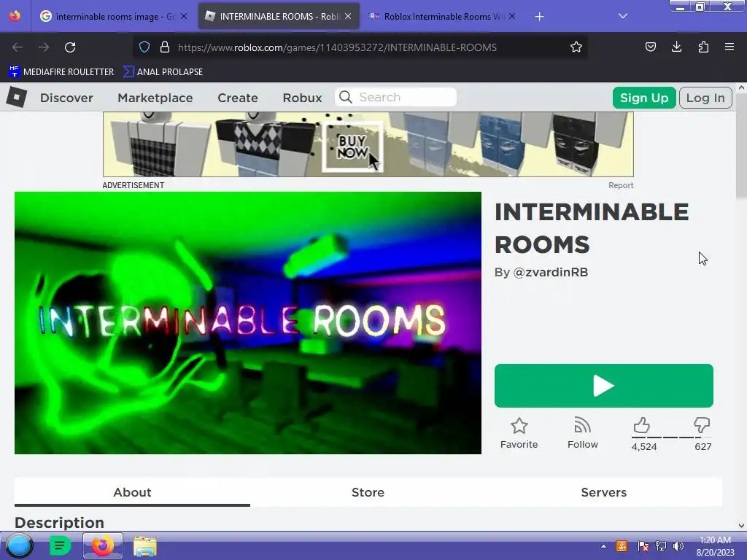747x560 pixels.
Task: Click the Action Center flag tray icon
Action: [x=643, y=546]
